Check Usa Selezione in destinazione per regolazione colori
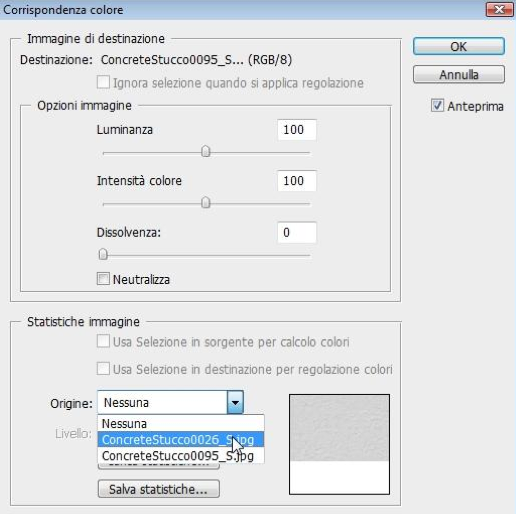 103,369
